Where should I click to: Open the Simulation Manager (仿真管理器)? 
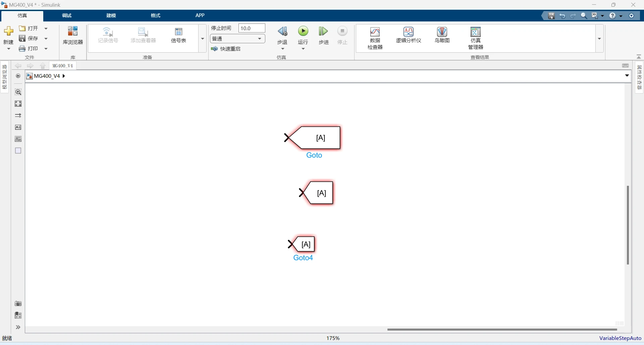tap(476, 38)
